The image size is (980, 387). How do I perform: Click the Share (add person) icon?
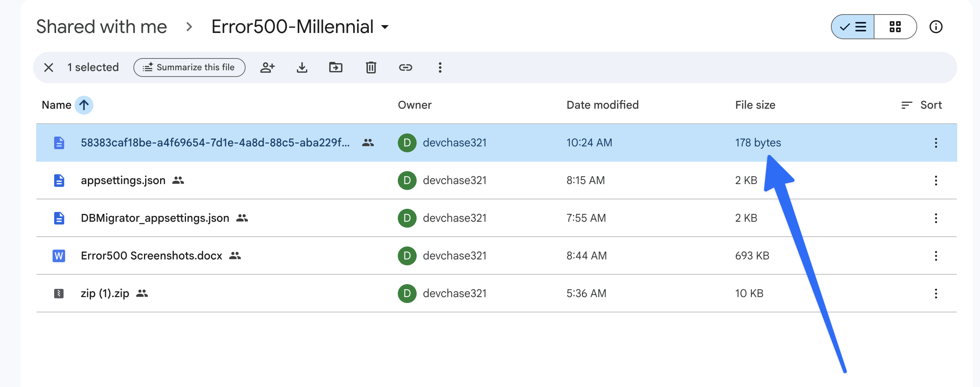(x=267, y=68)
